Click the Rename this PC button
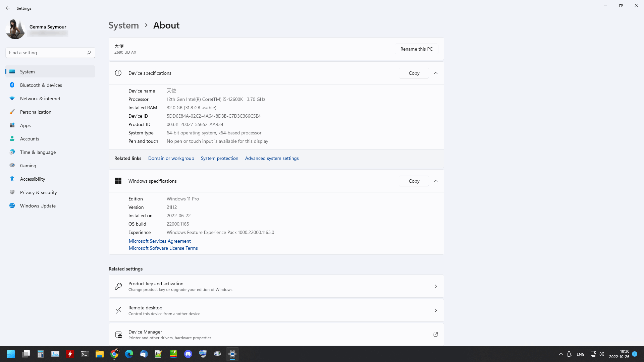The width and height of the screenshot is (644, 362). coord(417,49)
